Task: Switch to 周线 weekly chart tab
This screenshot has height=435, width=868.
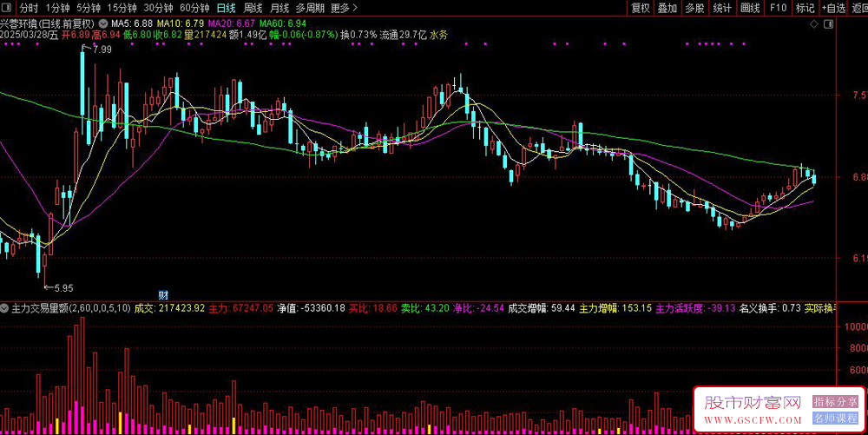Action: 253,8
